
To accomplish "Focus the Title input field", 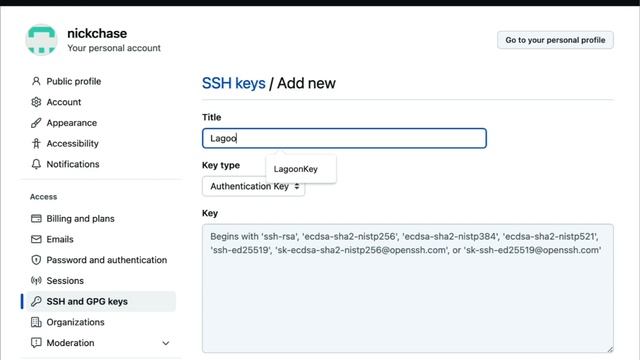I will click(344, 138).
